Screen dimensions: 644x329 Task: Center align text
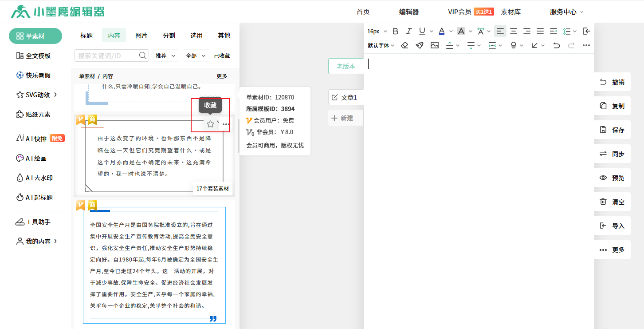(514, 31)
